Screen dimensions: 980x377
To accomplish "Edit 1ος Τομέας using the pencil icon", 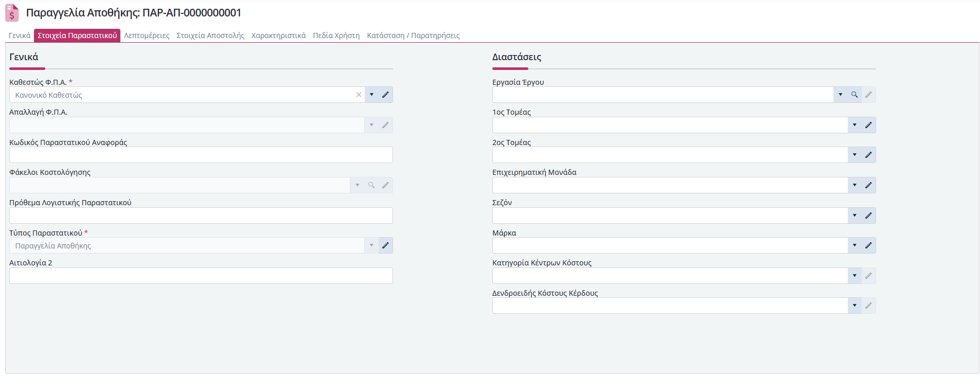I will [x=868, y=125].
